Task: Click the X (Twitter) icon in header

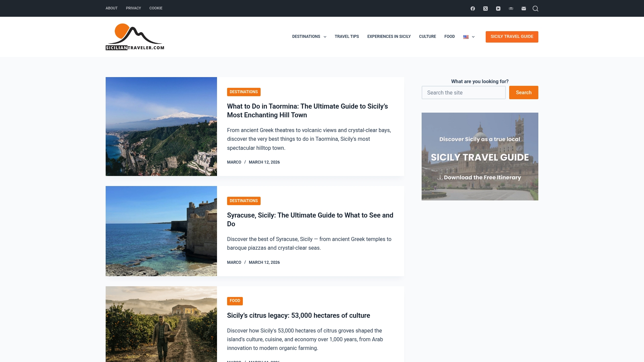Action: tap(485, 8)
